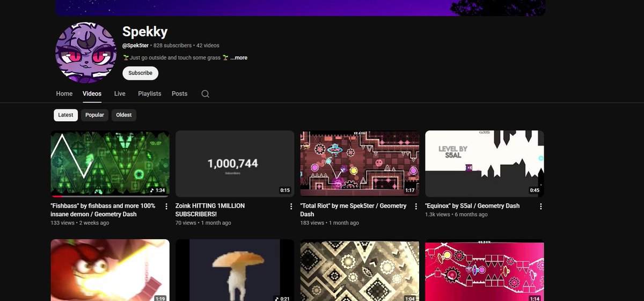The height and width of the screenshot is (301, 644).
Task: Click "42 videos" count text
Action: (x=208, y=46)
